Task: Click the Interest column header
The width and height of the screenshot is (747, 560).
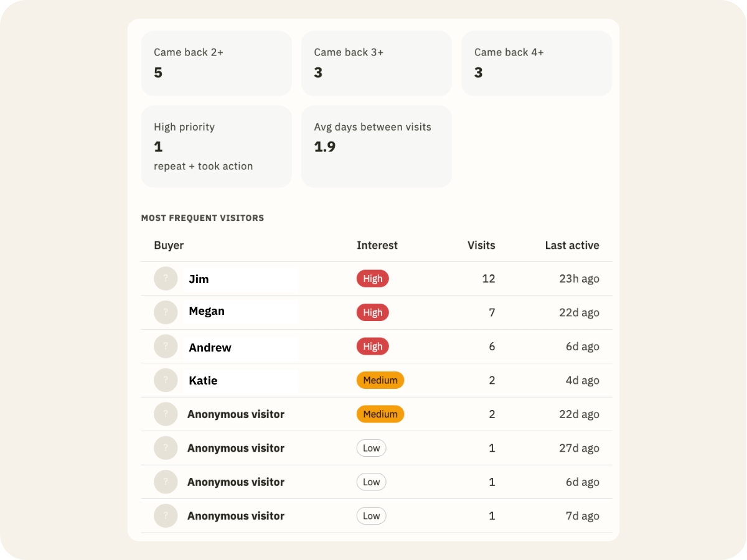Action: (x=377, y=245)
